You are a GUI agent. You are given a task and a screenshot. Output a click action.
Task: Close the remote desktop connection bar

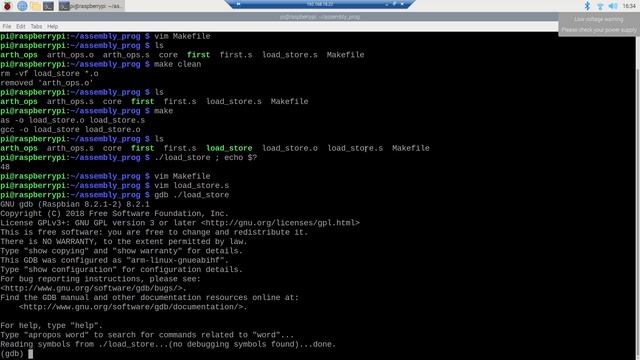(x=402, y=4)
